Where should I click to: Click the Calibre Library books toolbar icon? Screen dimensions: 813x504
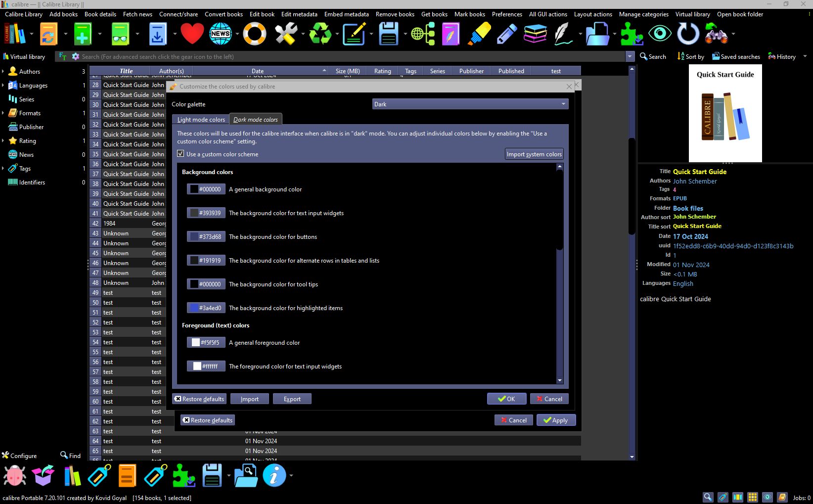coord(15,34)
